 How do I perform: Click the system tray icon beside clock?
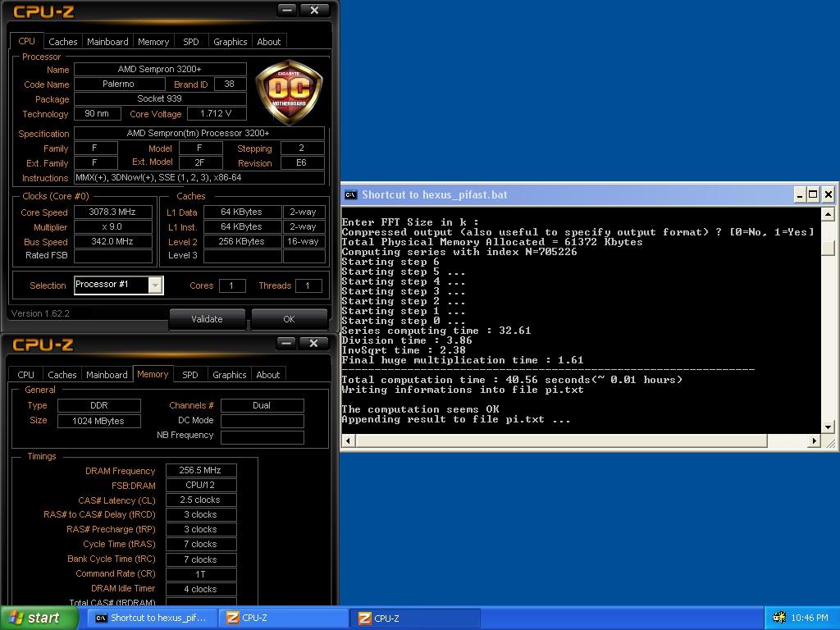pos(779,618)
